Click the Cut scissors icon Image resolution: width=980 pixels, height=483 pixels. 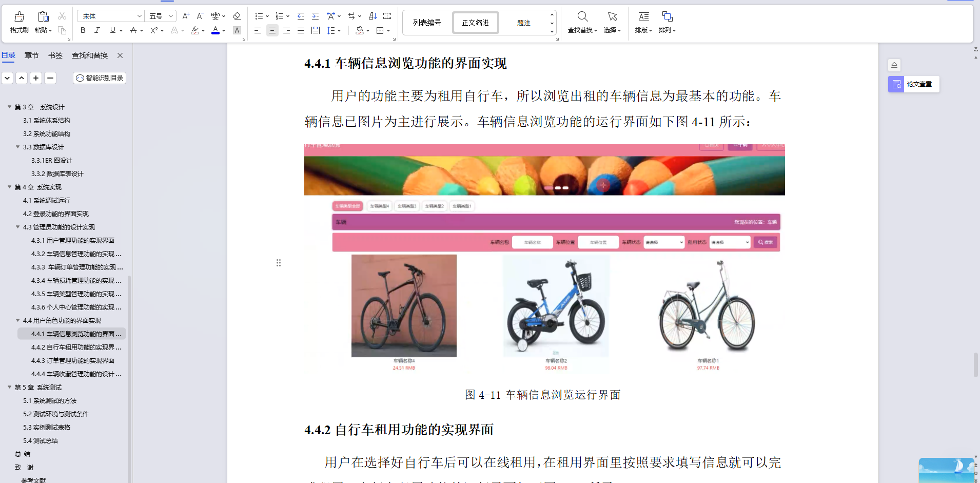click(x=62, y=16)
